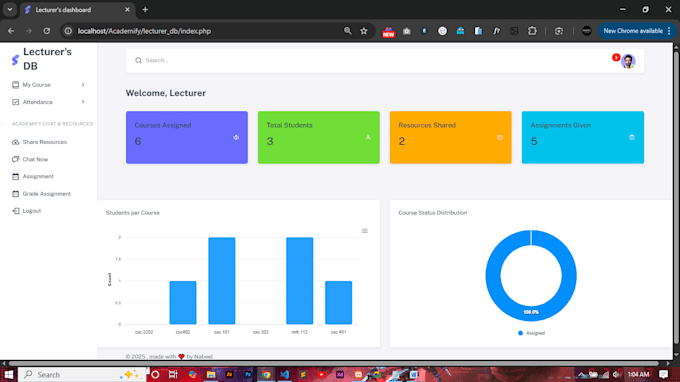Image resolution: width=680 pixels, height=382 pixels.
Task: Open the Assignments Given card
Action: pyautogui.click(x=583, y=137)
